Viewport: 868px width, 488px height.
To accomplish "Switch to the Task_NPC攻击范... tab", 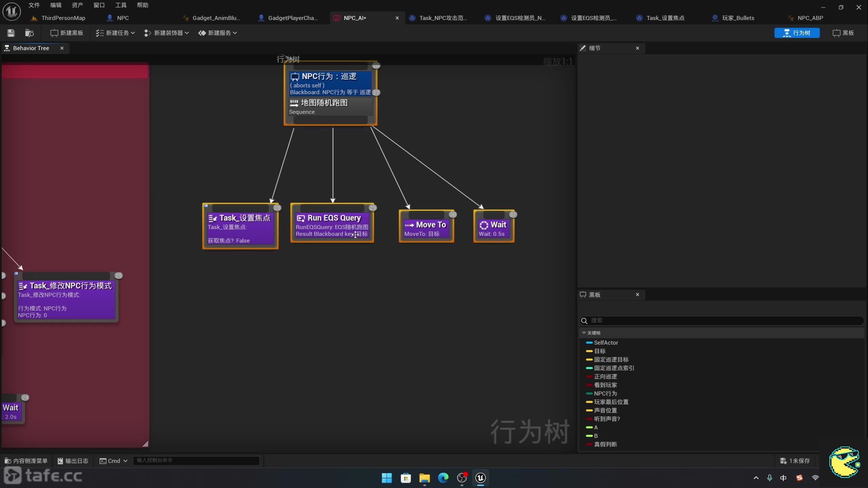I will point(439,18).
